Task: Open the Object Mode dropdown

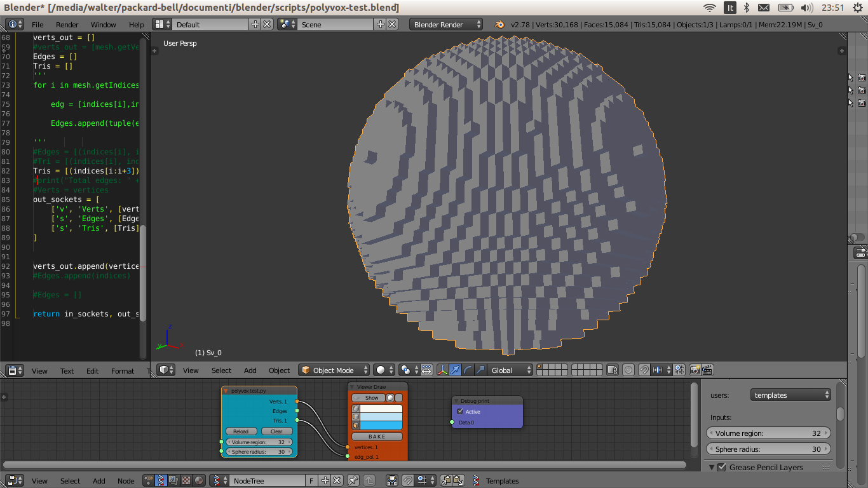Action: 334,370
